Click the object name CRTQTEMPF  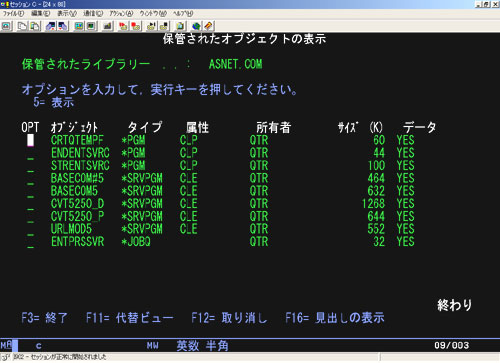click(x=77, y=140)
